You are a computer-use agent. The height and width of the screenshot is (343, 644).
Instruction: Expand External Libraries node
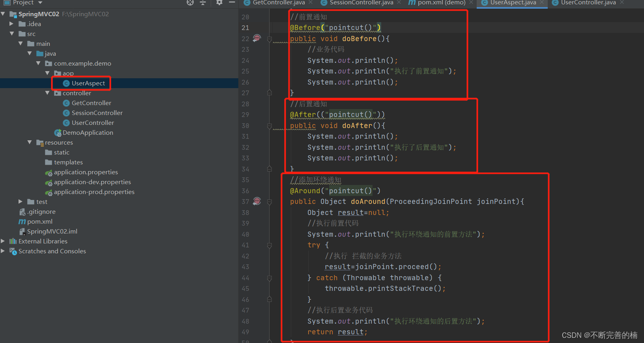pos(3,241)
